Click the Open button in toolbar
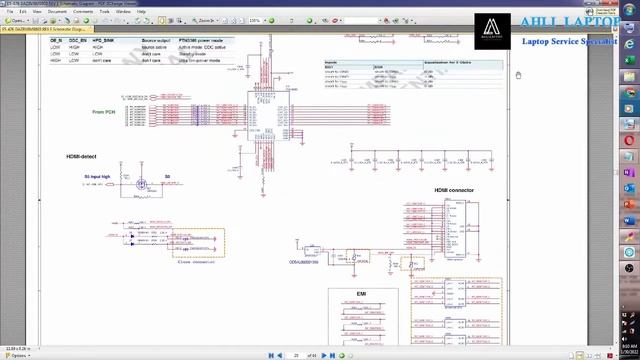This screenshot has height=360, width=640. 15,20
